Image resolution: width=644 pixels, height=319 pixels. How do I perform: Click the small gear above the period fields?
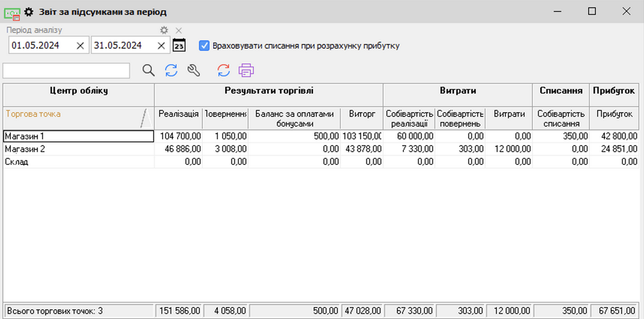point(164,30)
